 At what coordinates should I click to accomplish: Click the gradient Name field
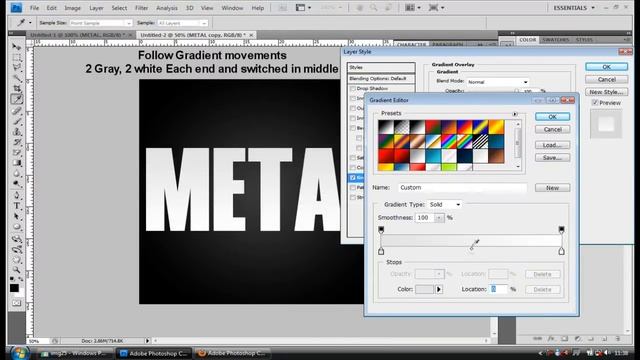462,188
